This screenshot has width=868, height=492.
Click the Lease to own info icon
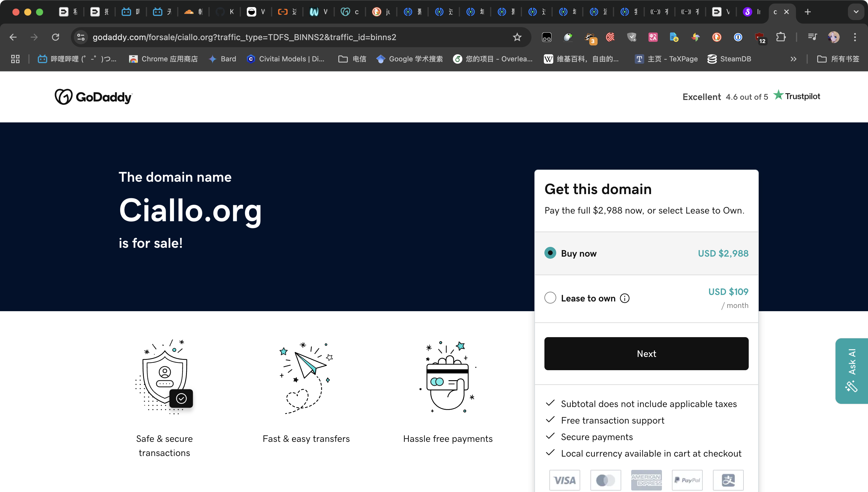624,299
